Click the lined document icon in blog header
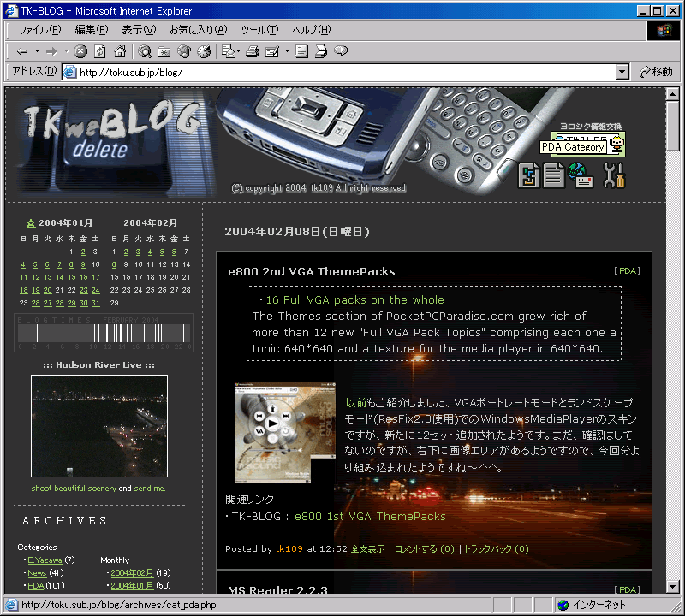The height and width of the screenshot is (616, 685). pos(553,175)
